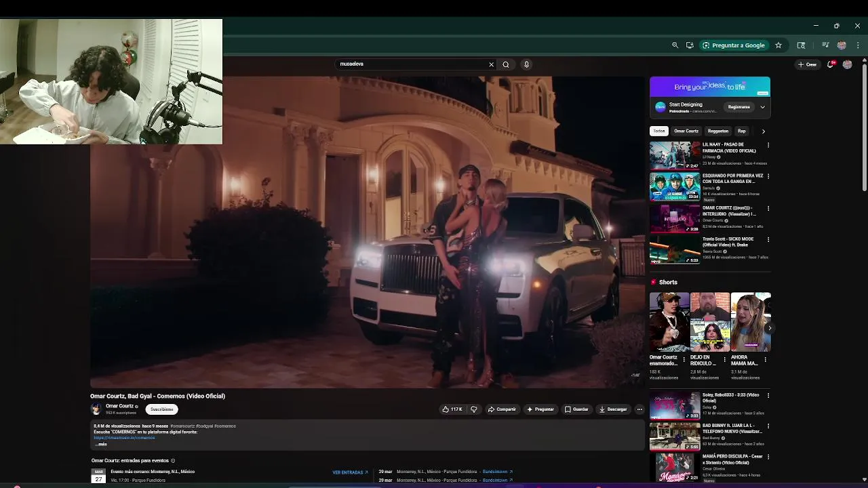868x488 pixels.
Task: Dislike the video with thumbs down
Action: [473, 409]
